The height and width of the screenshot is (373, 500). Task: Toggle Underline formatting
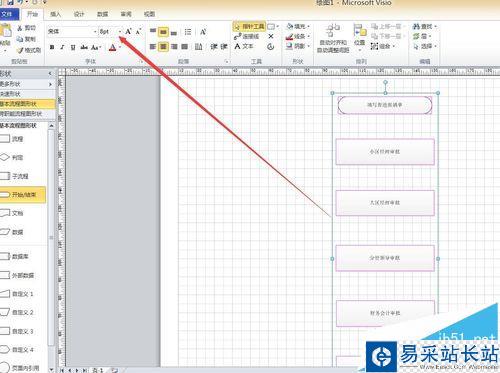pos(73,47)
